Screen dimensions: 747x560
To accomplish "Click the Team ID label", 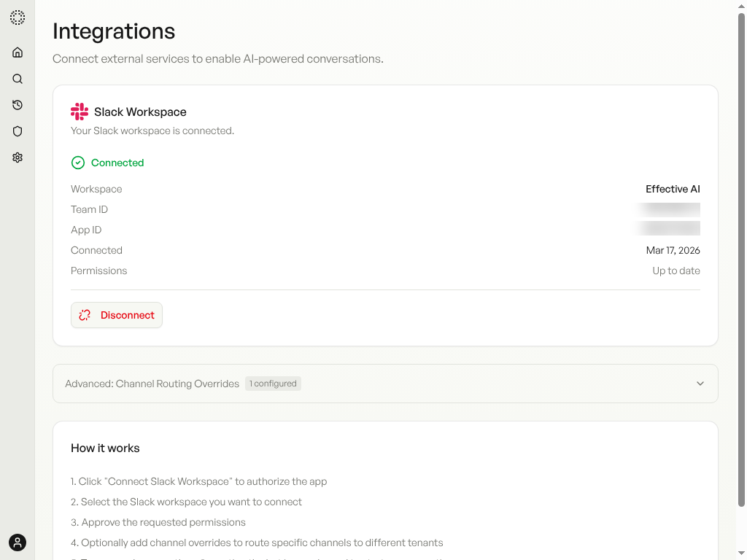I will point(89,209).
